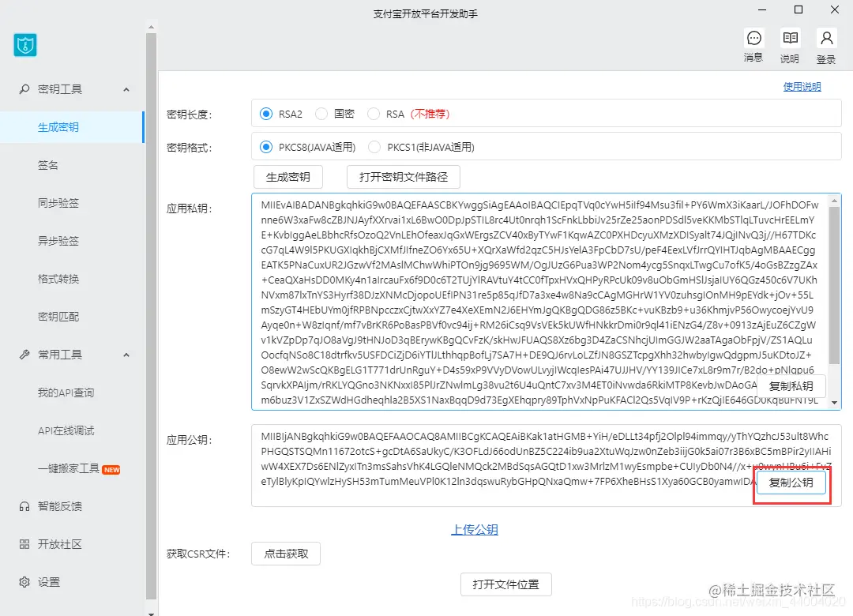Maximize the developer assistant window

(x=798, y=9)
